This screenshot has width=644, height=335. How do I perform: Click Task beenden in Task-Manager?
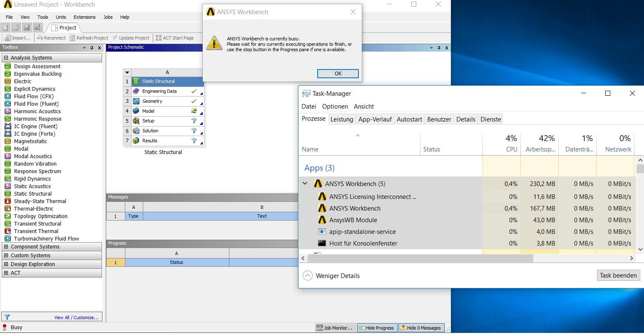pos(618,275)
